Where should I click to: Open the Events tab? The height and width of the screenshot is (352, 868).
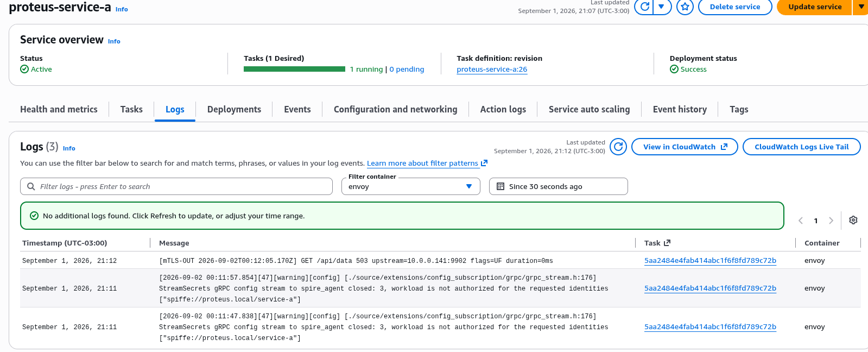coord(297,109)
